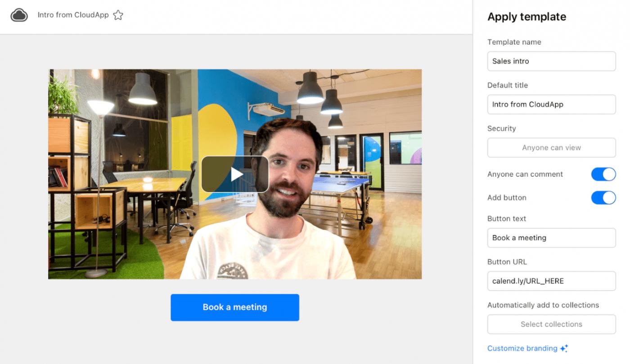Image resolution: width=630 pixels, height=364 pixels.
Task: Open the Select collections dropdown
Action: [x=551, y=324]
